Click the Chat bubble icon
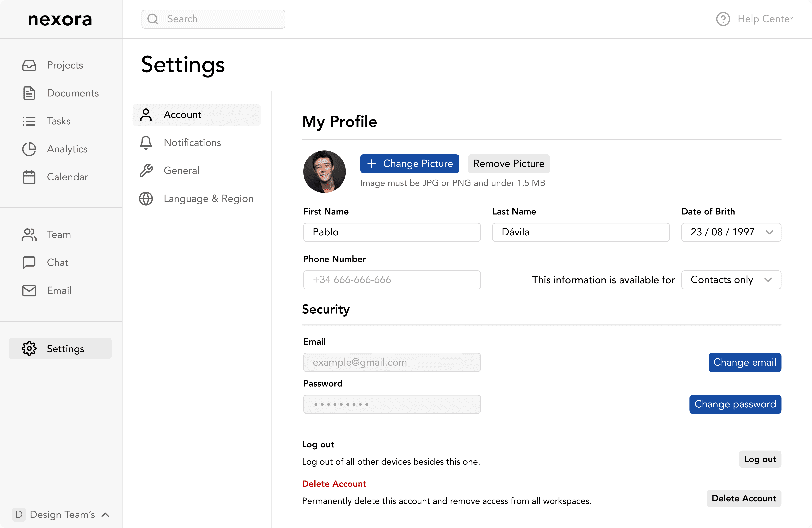Image resolution: width=812 pixels, height=528 pixels. click(x=29, y=262)
